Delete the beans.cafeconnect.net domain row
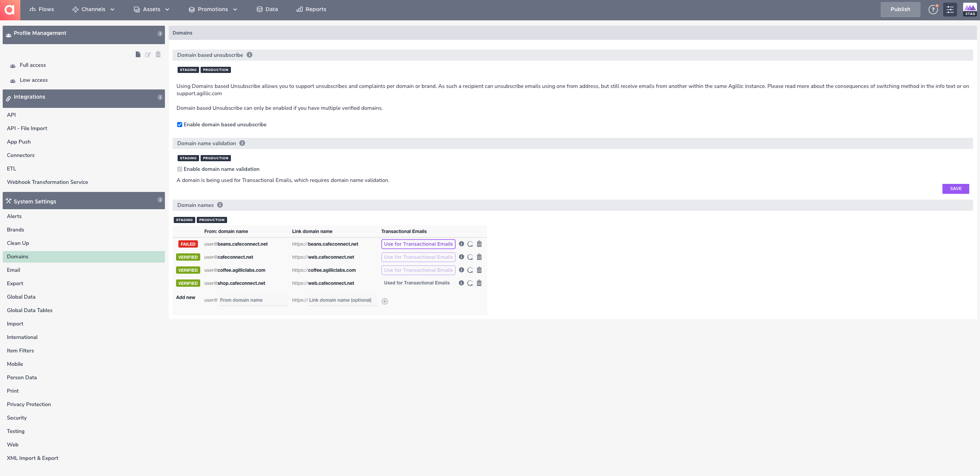Image resolution: width=980 pixels, height=476 pixels. [479, 244]
